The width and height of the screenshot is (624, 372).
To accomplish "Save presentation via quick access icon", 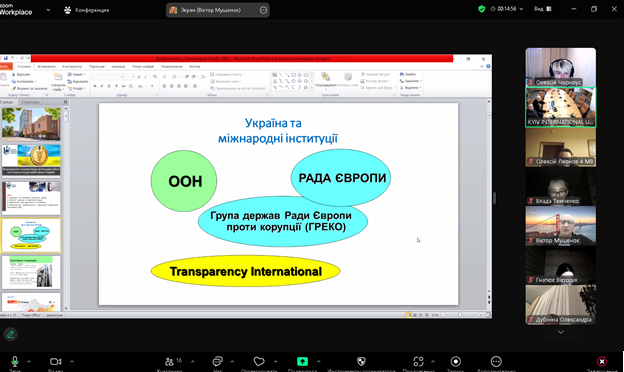I will (x=6, y=58).
